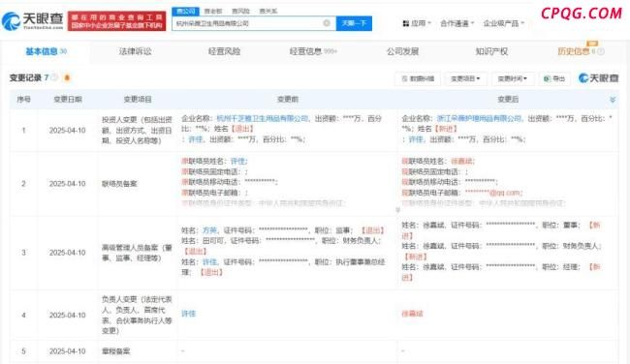Click the 变更记录 section title
The height and width of the screenshot is (364, 630).
point(25,77)
